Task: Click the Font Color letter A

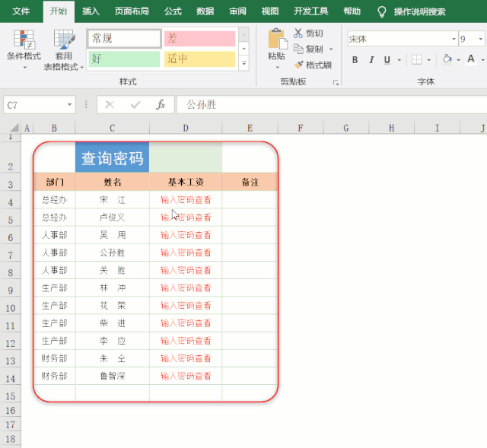Action: (x=471, y=59)
